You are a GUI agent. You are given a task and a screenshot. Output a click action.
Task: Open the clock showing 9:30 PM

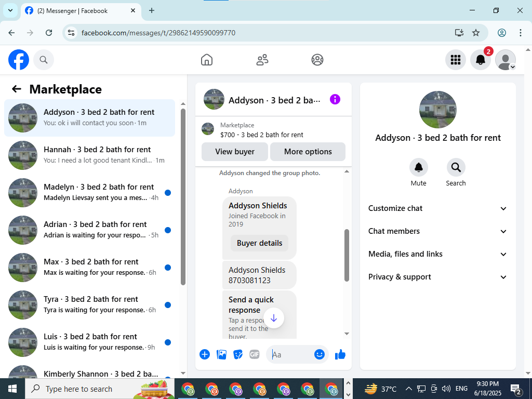[487, 389]
